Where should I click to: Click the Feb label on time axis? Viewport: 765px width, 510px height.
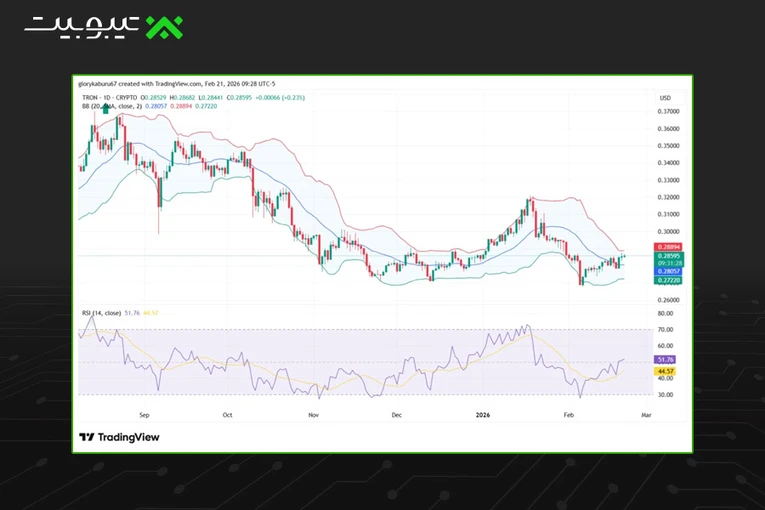[x=569, y=415]
